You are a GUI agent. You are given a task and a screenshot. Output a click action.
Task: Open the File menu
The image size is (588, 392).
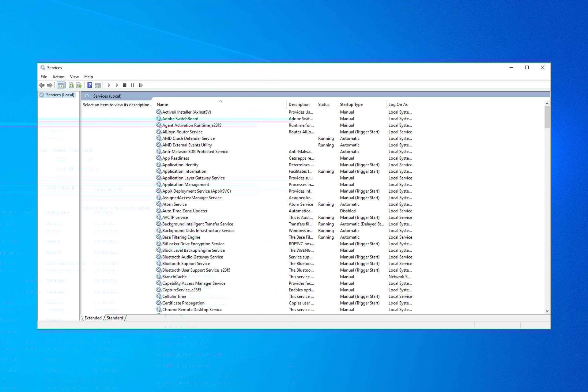click(44, 77)
